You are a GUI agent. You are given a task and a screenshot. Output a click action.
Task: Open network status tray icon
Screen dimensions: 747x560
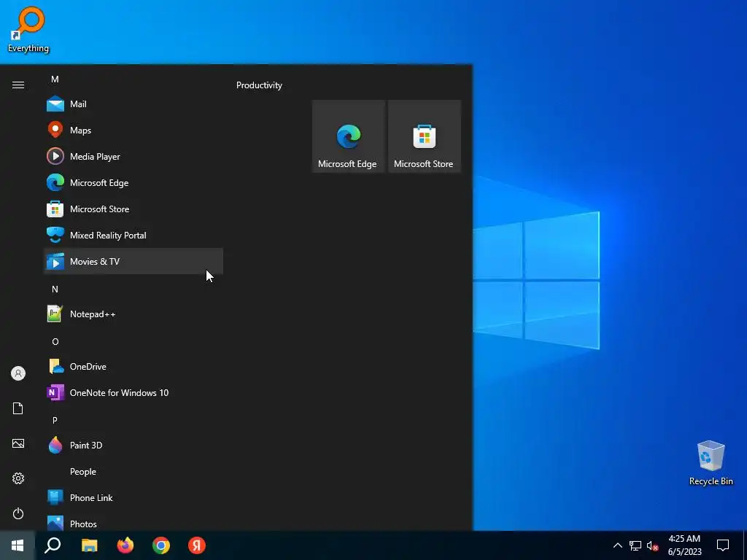(635, 545)
